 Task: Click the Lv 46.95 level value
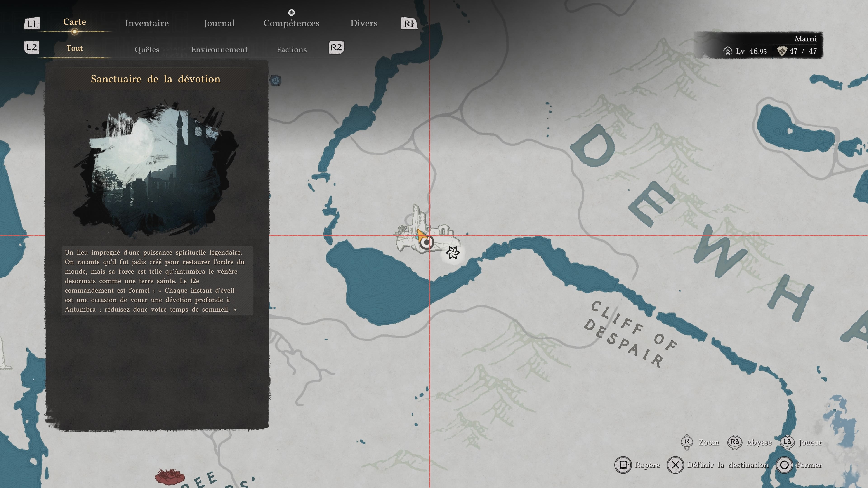[x=751, y=51]
